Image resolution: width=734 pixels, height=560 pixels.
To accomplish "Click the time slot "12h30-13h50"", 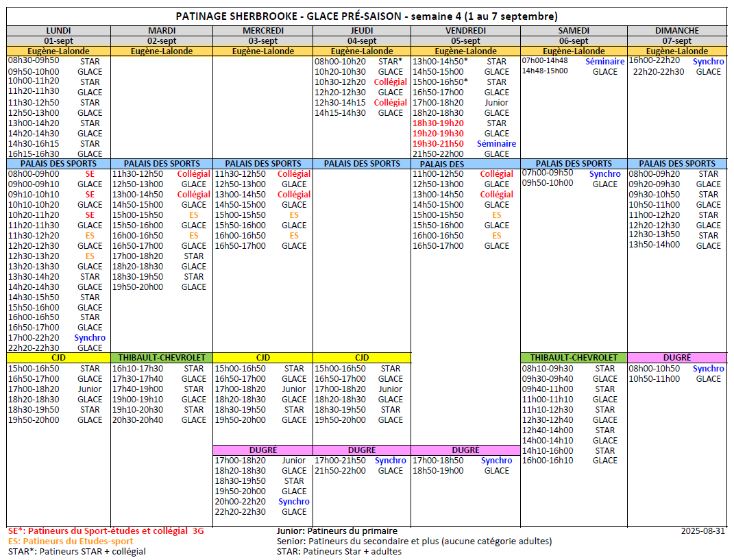I will tap(655, 234).
